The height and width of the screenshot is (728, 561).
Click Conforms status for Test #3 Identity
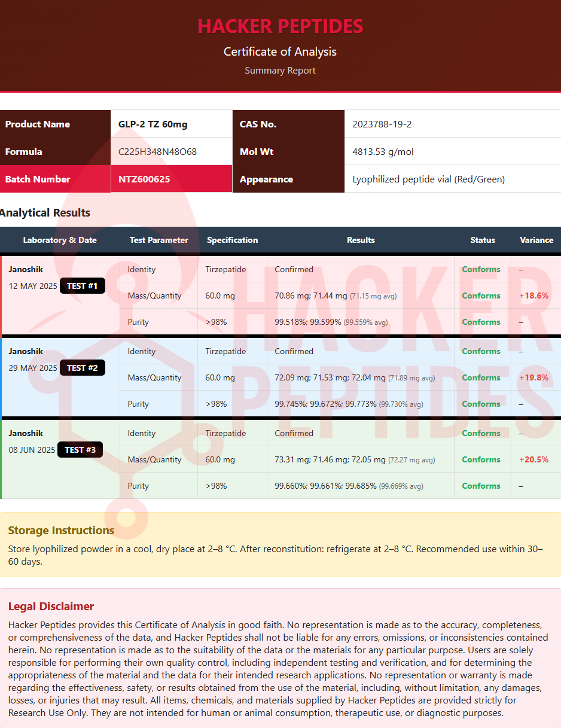click(481, 433)
